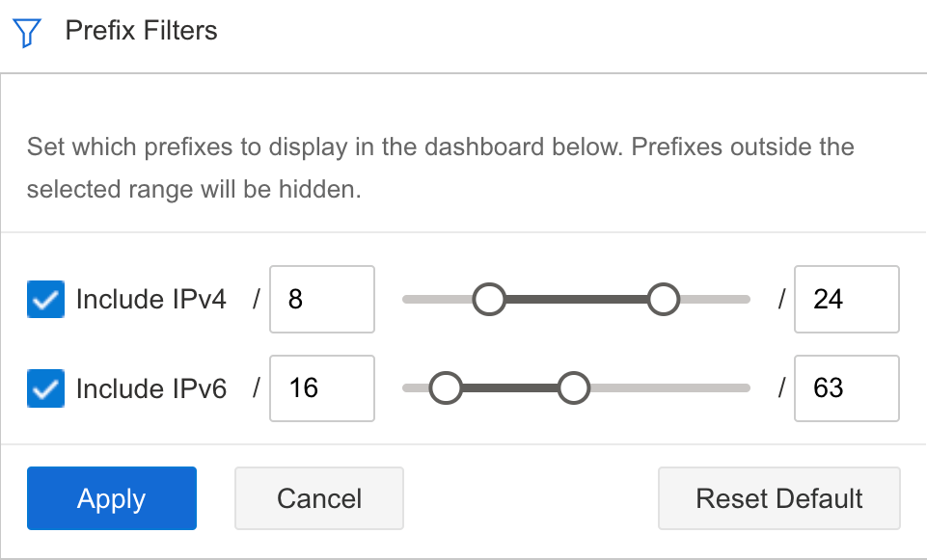Click the blue funnel filter icon
The image size is (927, 560).
click(x=27, y=33)
